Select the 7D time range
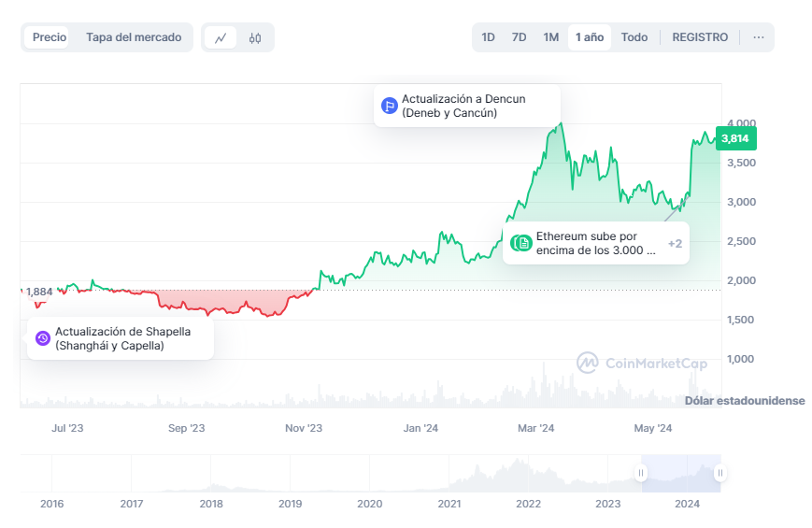 click(519, 37)
